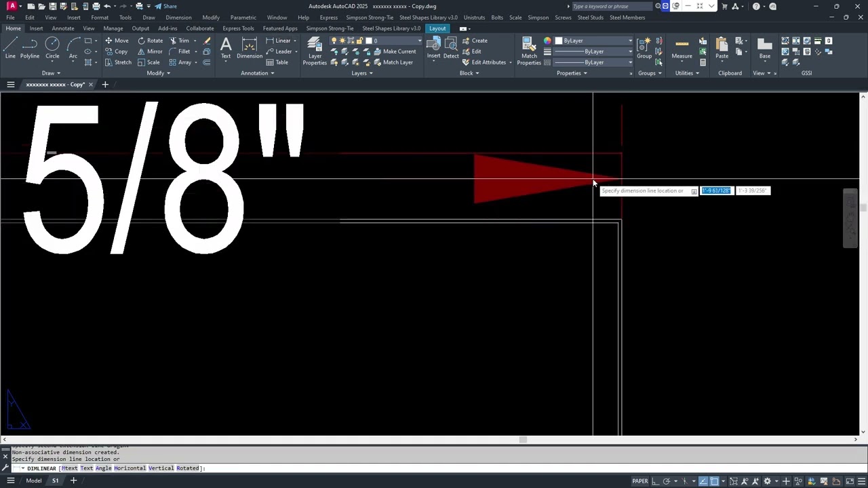
Task: Click Match Layer button
Action: coord(393,62)
